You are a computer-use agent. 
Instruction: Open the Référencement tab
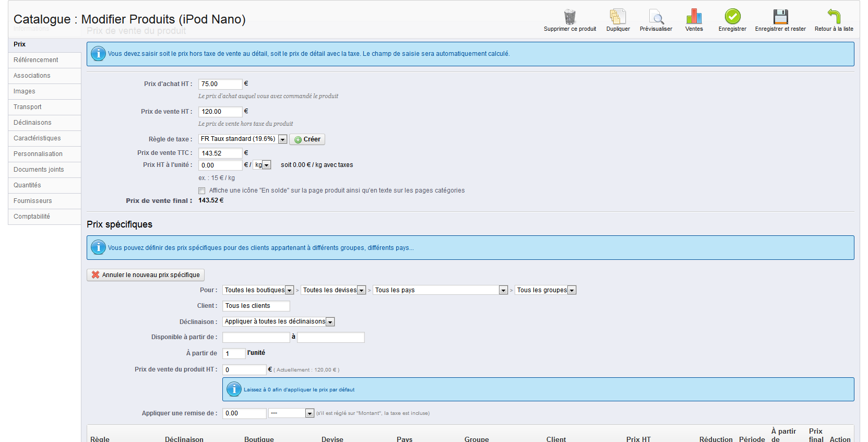(44, 60)
